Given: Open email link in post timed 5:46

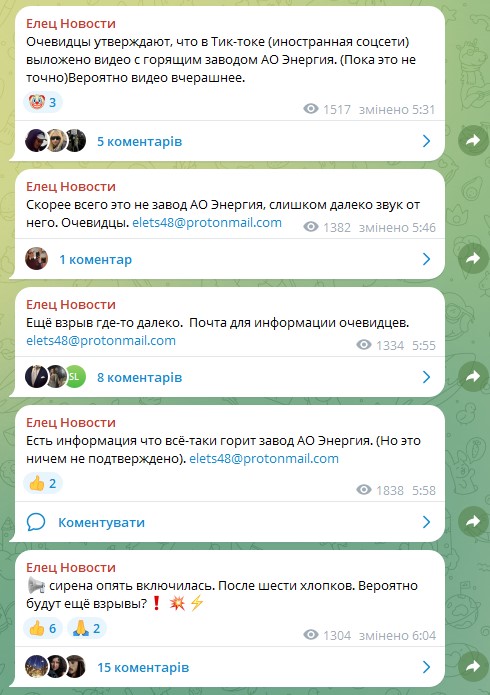Looking at the screenshot, I should click(x=207, y=223).
